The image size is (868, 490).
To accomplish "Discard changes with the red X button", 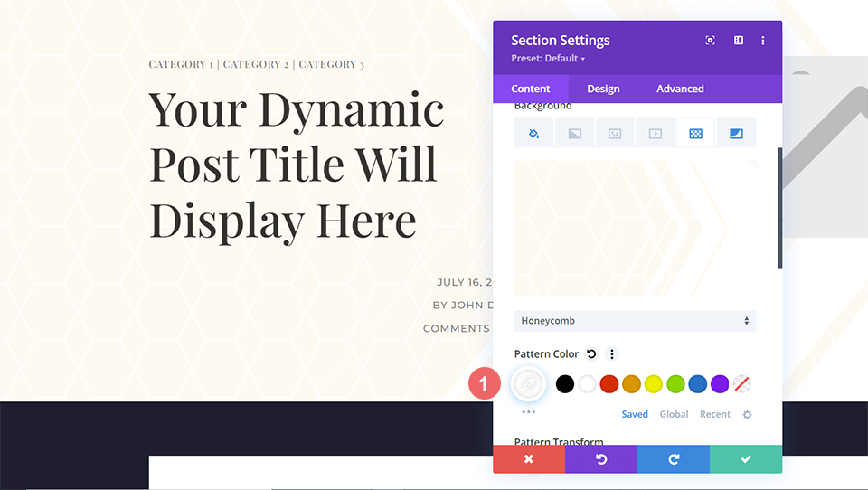I will point(529,459).
